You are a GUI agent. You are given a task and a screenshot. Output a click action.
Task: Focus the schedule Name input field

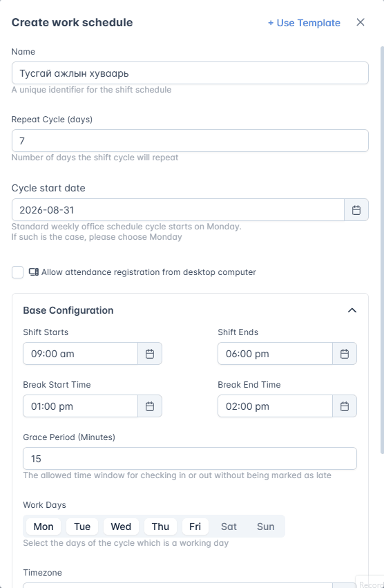[x=190, y=73]
